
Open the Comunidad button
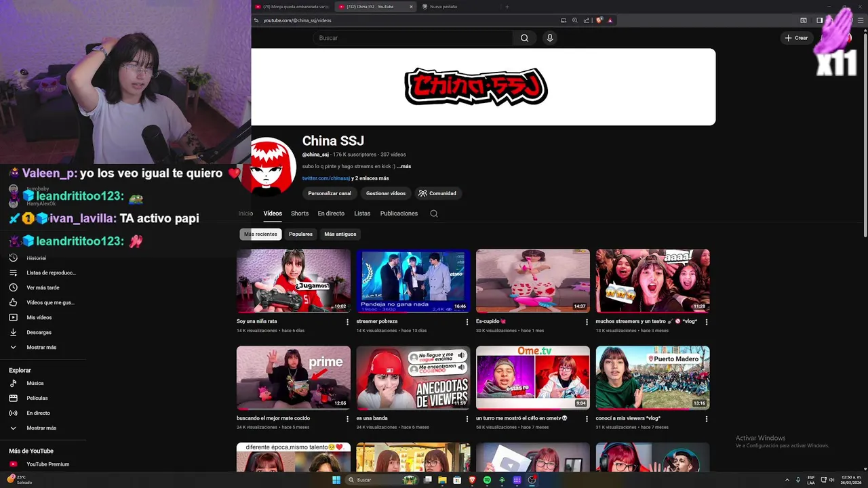click(437, 193)
